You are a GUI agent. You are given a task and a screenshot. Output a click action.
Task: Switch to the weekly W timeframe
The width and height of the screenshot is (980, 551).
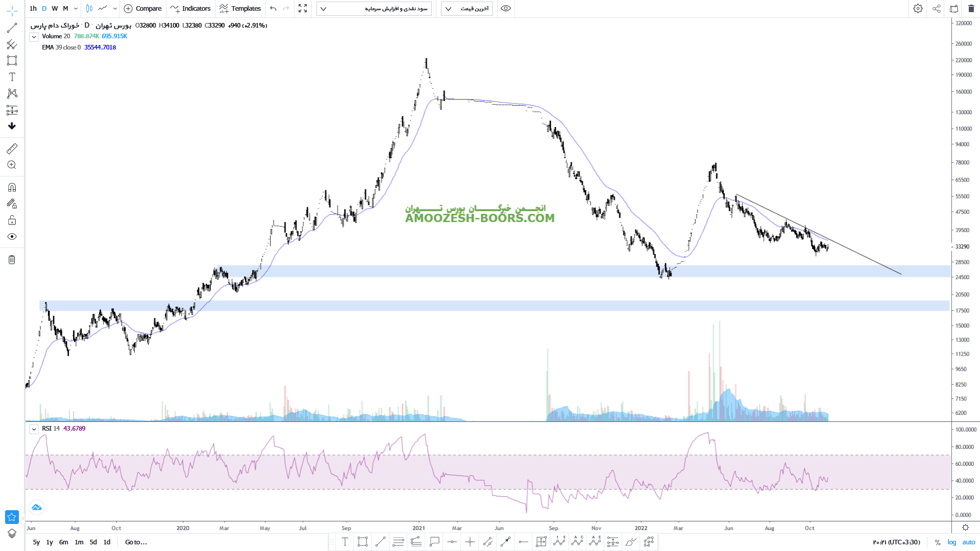[x=55, y=9]
